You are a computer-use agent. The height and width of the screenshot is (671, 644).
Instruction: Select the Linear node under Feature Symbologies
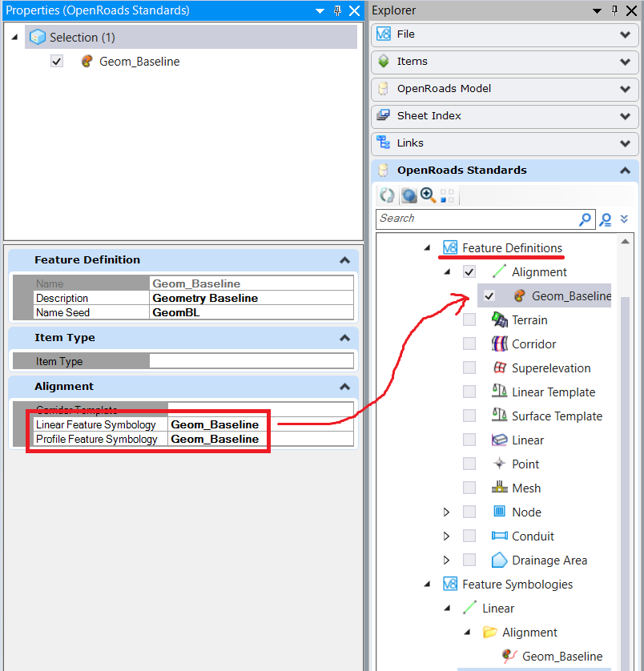tap(498, 608)
